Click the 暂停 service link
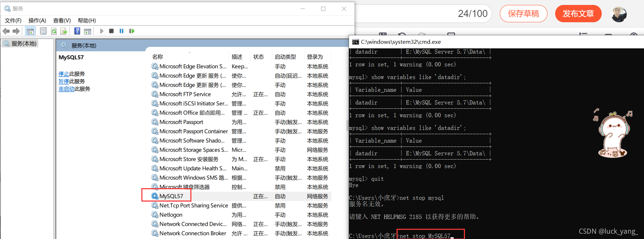The width and height of the screenshot is (644, 239). click(x=64, y=81)
